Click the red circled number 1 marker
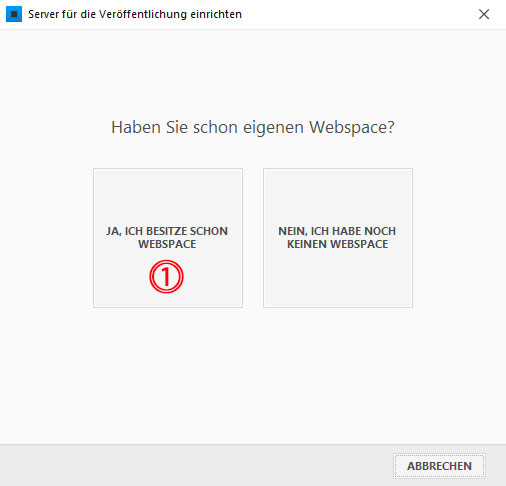Screen dimensions: 506x486 166,277
